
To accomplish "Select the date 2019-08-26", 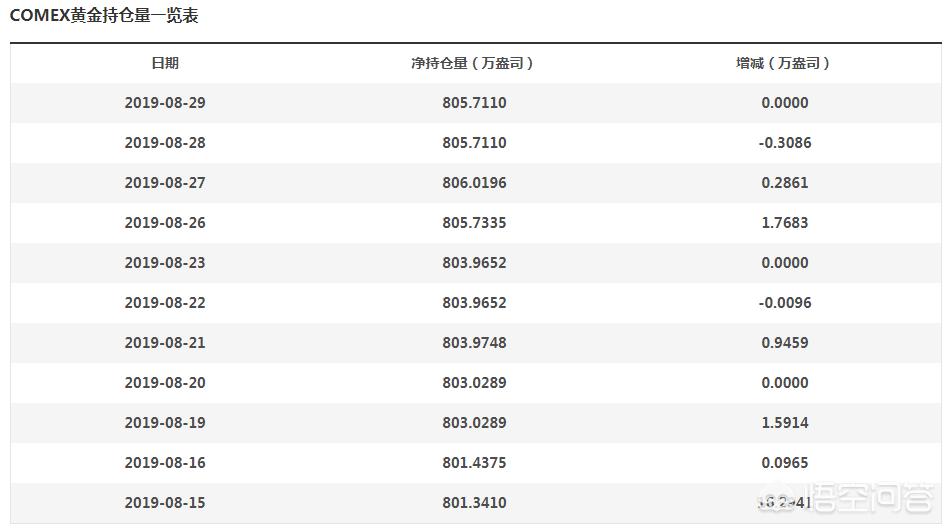I will click(x=165, y=222).
